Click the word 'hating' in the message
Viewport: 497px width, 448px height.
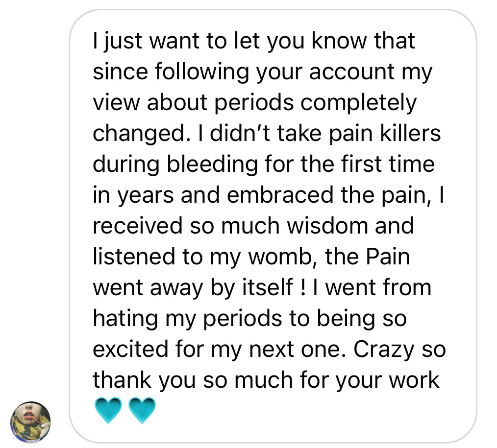pos(125,319)
